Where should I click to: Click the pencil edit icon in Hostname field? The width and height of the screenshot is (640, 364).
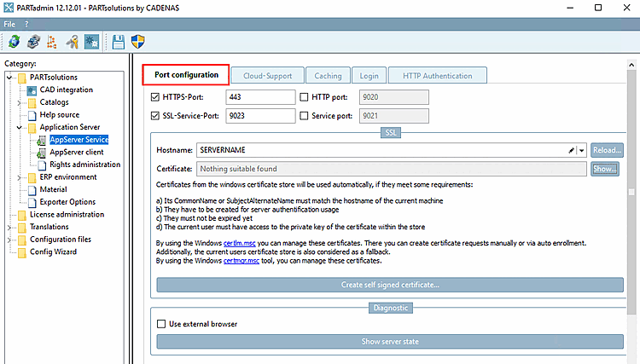point(571,150)
